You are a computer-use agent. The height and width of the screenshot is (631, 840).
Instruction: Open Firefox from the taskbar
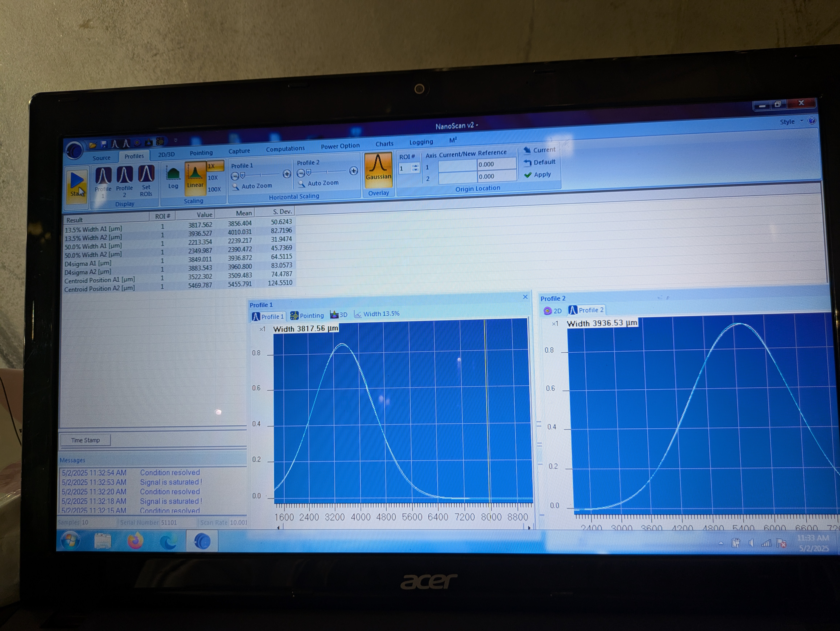(x=135, y=541)
